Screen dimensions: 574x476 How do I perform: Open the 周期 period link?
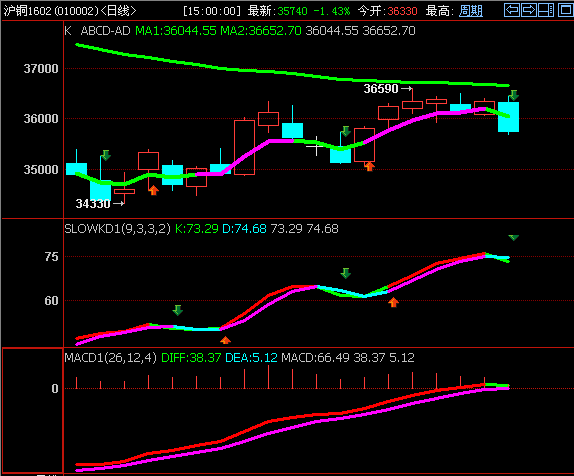pos(471,11)
